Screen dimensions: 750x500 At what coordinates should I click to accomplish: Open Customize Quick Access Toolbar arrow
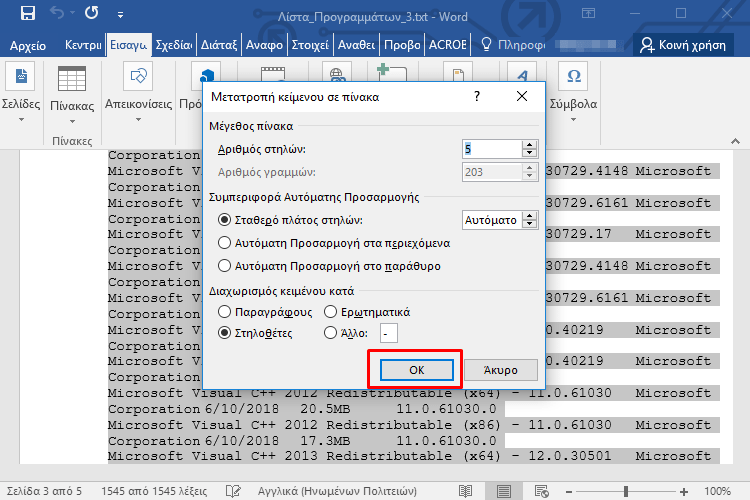pos(121,15)
